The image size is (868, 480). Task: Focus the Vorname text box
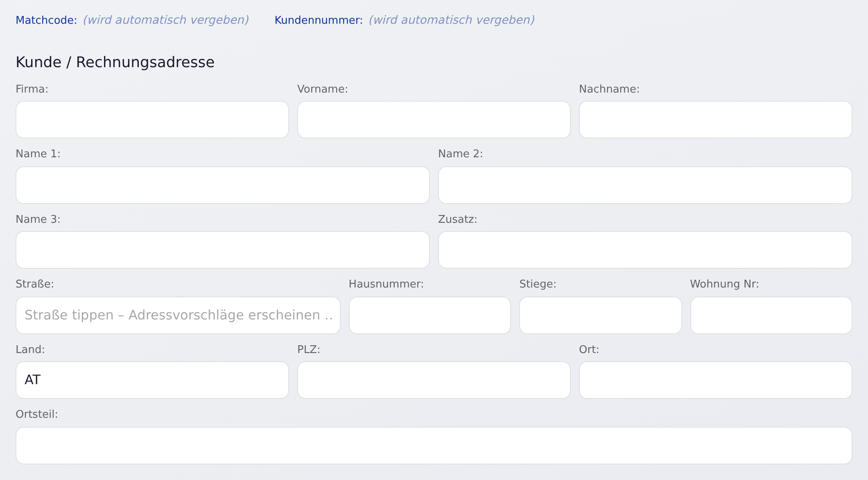point(434,120)
